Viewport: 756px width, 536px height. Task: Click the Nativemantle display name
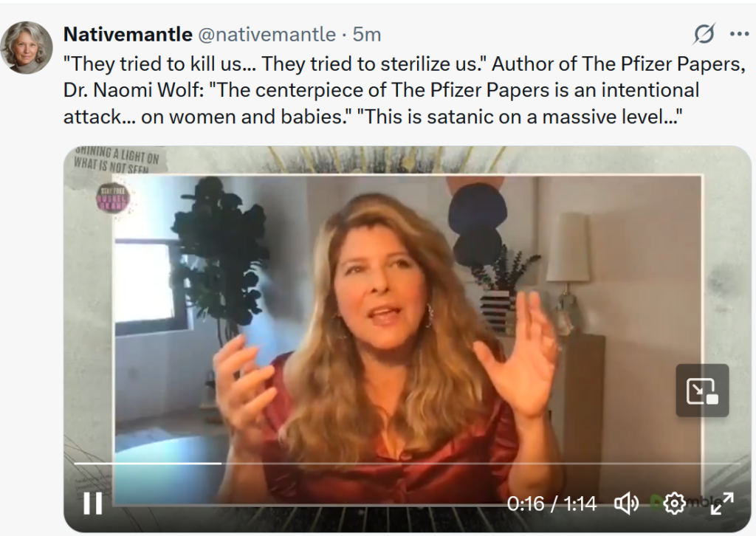click(x=128, y=34)
